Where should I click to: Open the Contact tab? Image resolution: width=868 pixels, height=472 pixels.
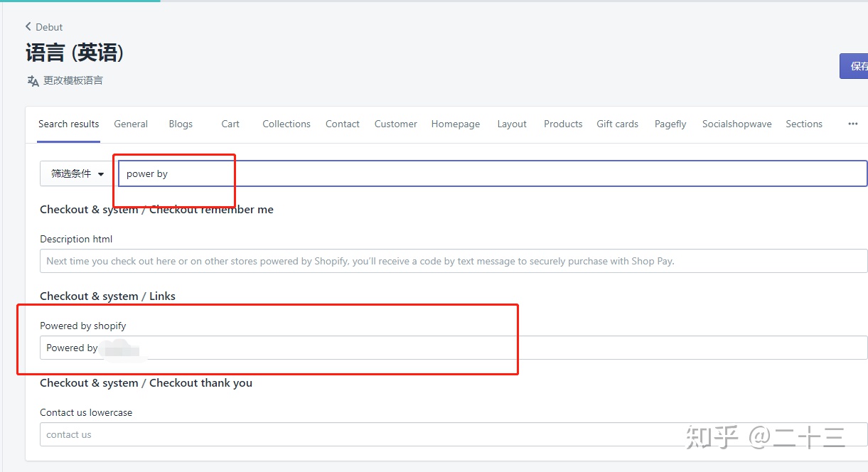pos(342,124)
